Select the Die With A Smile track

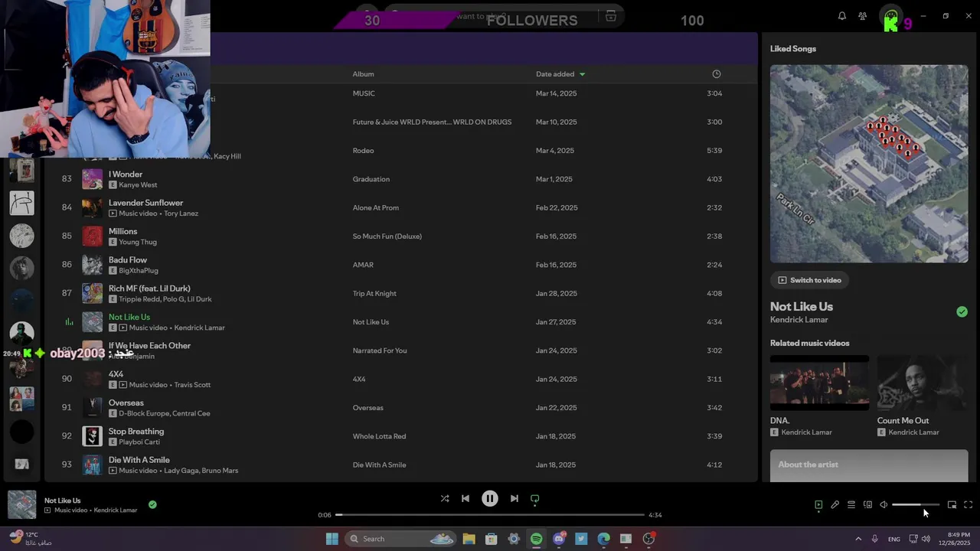click(x=401, y=465)
